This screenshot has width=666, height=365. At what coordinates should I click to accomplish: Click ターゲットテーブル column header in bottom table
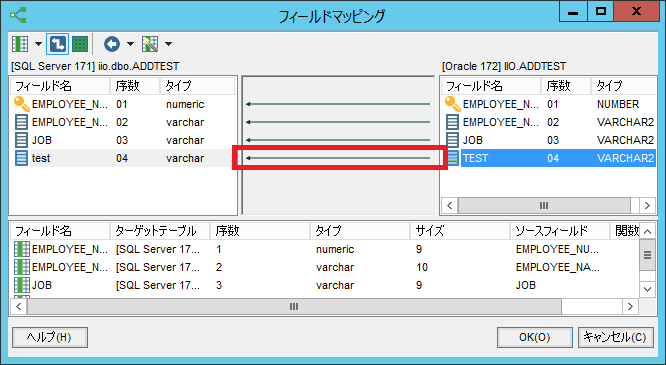click(x=160, y=231)
